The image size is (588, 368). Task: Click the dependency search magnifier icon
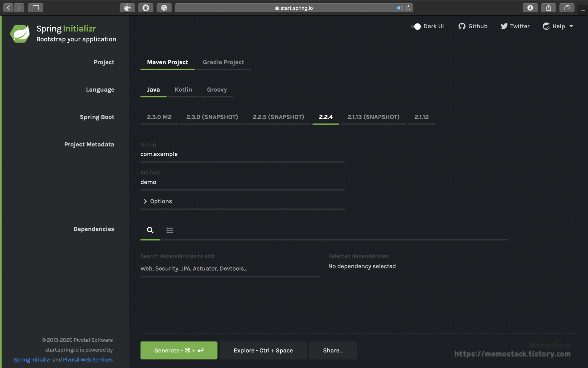tap(150, 230)
